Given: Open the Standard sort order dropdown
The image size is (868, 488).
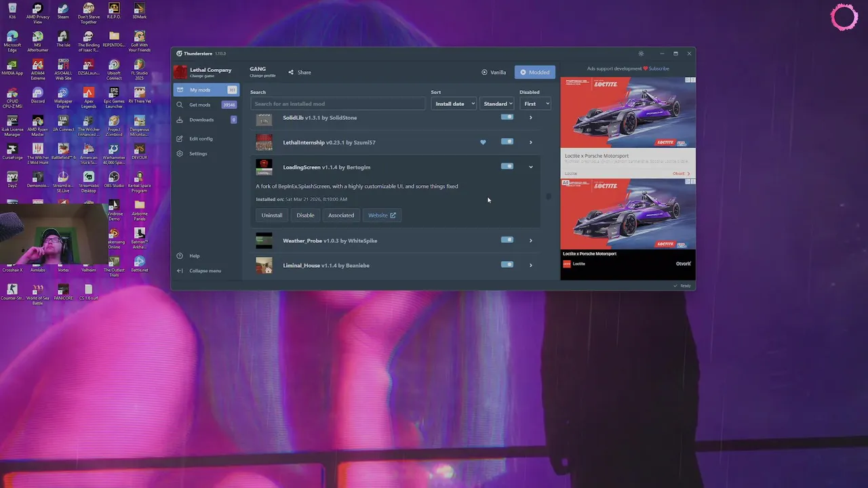Looking at the screenshot, I should click(x=498, y=104).
